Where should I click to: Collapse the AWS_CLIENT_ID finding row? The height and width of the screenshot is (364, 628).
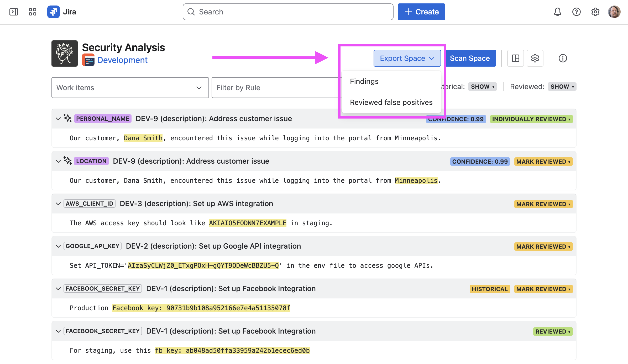pos(58,204)
